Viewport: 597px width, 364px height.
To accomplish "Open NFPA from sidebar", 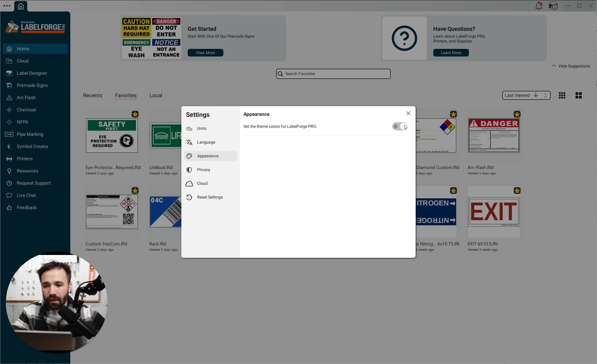I will coord(35,122).
